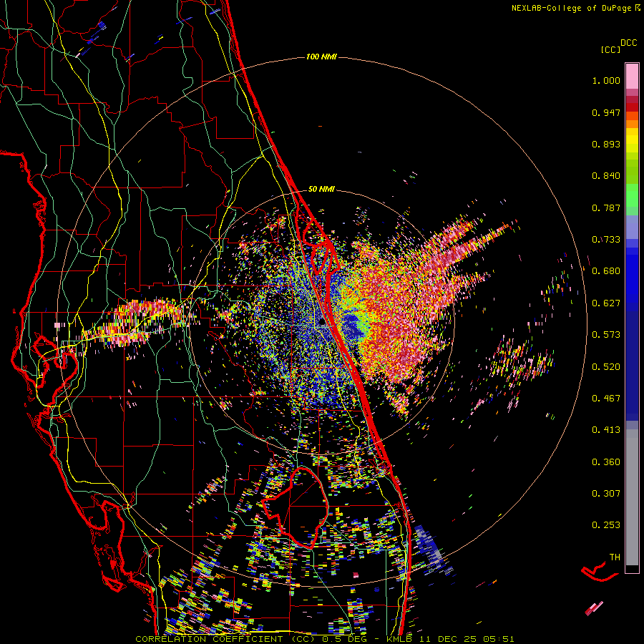Click the 0.467 value on the color scale

click(606, 399)
